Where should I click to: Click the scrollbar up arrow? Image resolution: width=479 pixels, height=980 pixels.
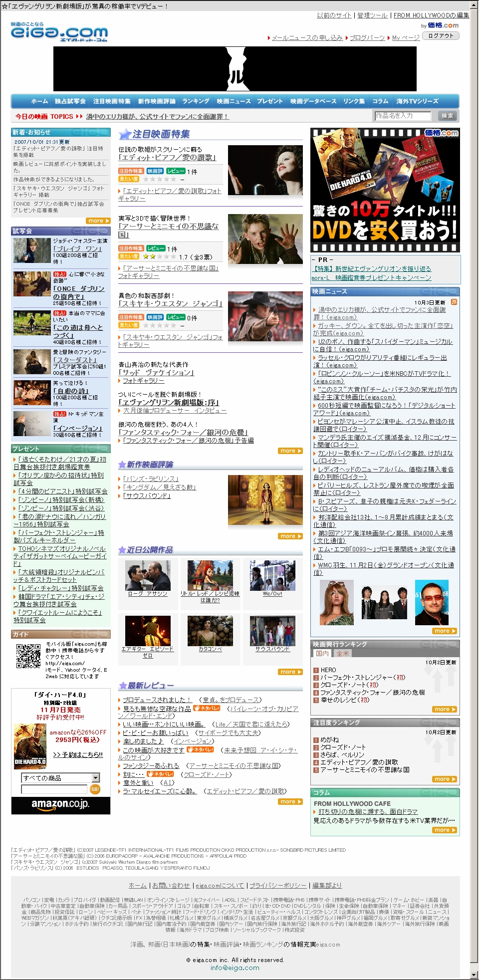click(474, 6)
